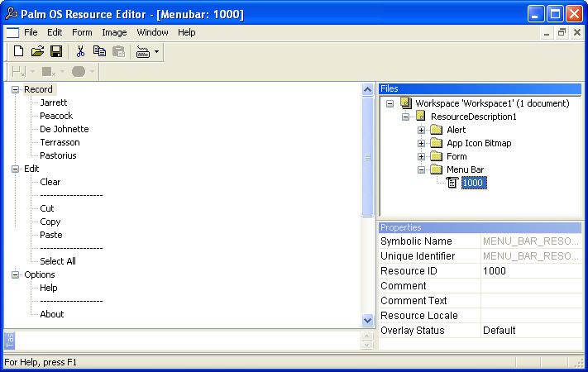Click the disabled square control tool icon
Image resolution: width=588 pixels, height=372 pixels.
48,71
